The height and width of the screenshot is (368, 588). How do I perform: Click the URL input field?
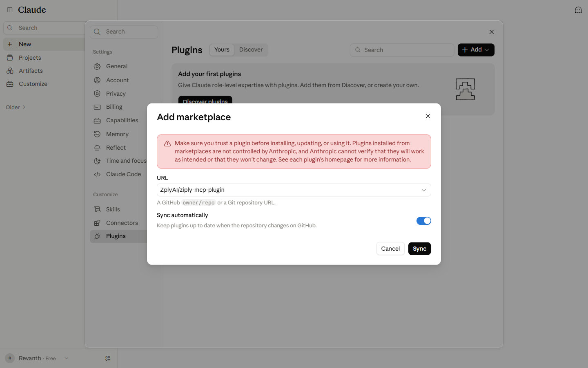click(294, 190)
